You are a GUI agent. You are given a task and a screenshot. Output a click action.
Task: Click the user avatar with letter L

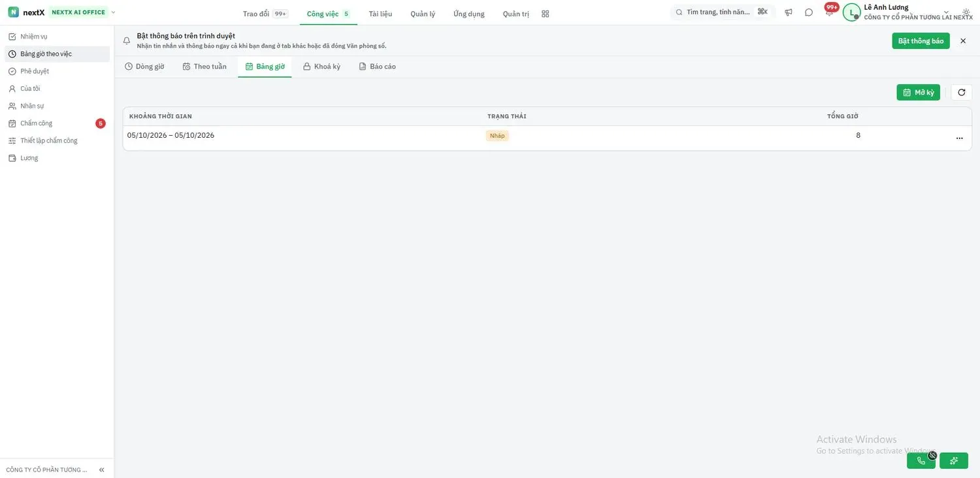tap(851, 12)
